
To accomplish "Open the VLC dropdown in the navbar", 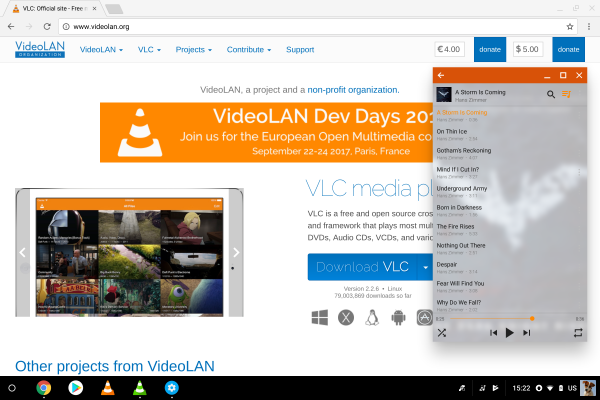I will pos(151,49).
